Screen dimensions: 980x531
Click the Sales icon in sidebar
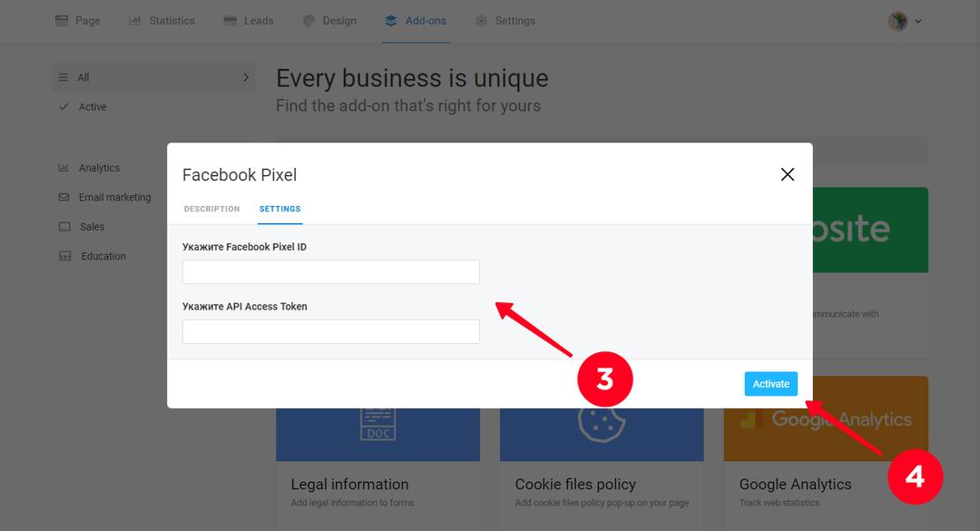[x=64, y=226]
